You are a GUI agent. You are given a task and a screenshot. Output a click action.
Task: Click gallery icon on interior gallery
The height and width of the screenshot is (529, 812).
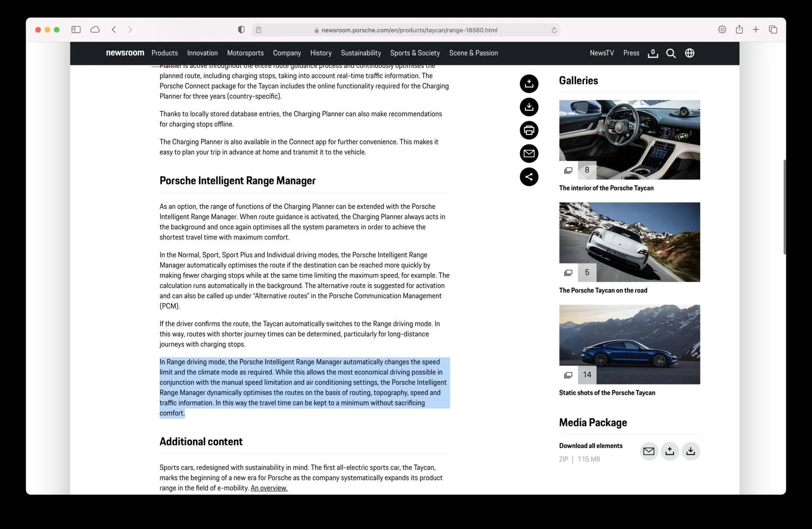point(568,170)
